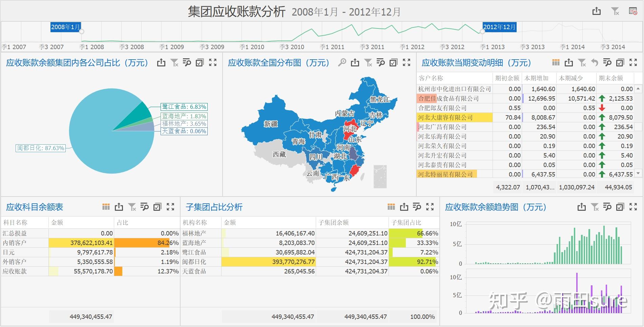This screenshot has height=327, width=644.
Task: Open detail data view for 子集团占比分析
Action: (x=417, y=207)
